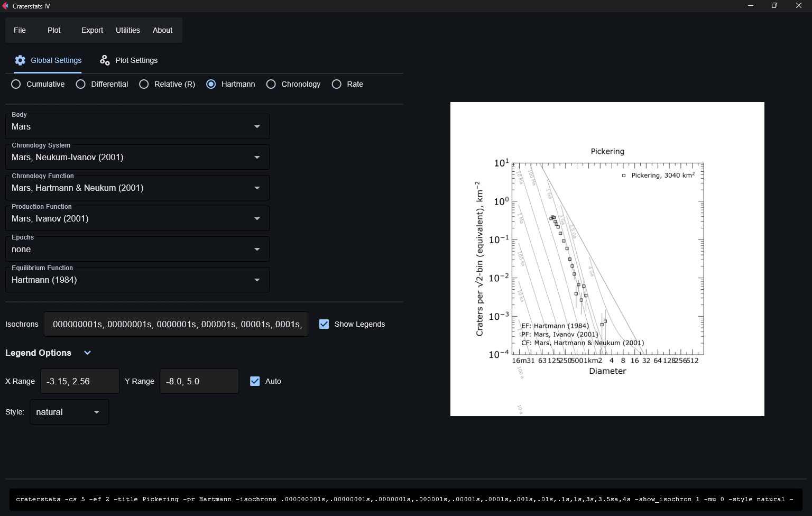The height and width of the screenshot is (516, 812).
Task: Disable the Auto range checkbox
Action: pos(255,381)
